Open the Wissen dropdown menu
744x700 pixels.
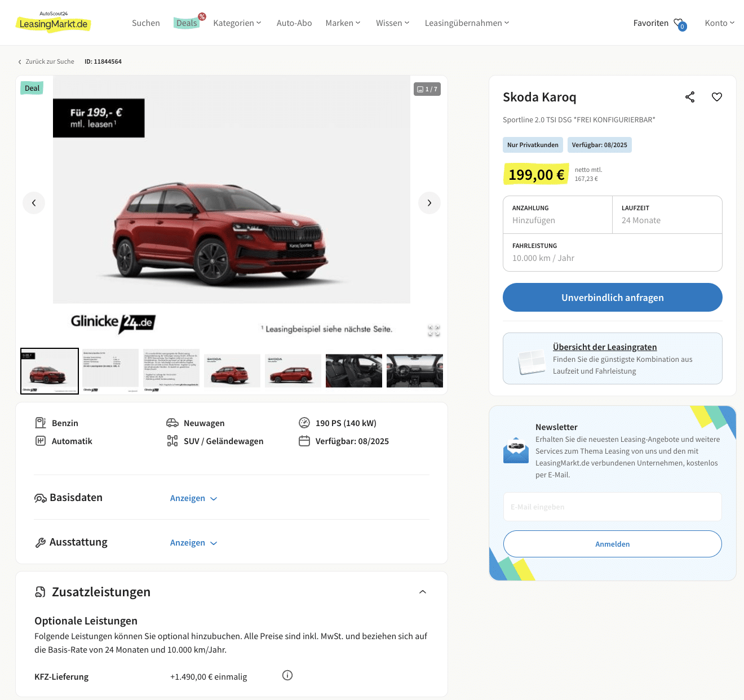click(393, 23)
